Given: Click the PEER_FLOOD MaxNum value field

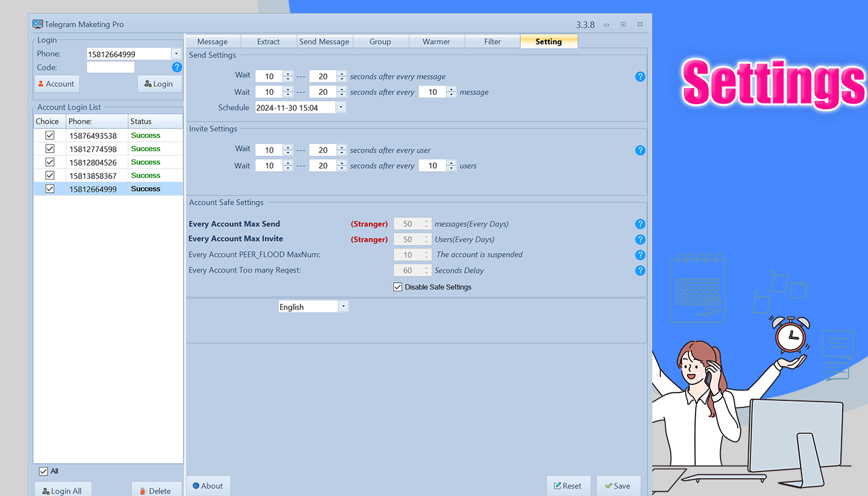Looking at the screenshot, I should click(408, 255).
